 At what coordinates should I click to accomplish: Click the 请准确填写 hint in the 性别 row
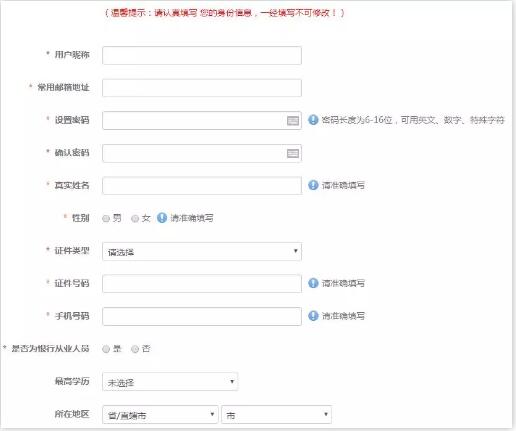click(x=192, y=218)
